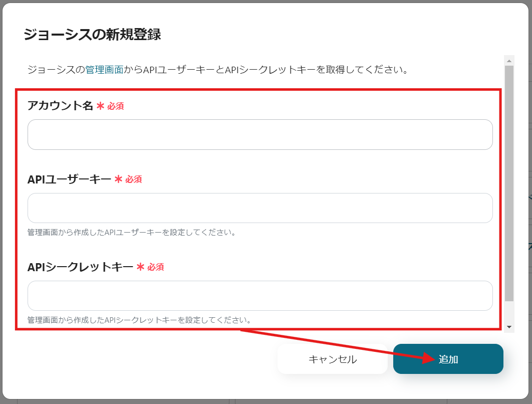Cancel registration with キャンセル button
Image resolution: width=532 pixels, height=404 pixels.
333,359
